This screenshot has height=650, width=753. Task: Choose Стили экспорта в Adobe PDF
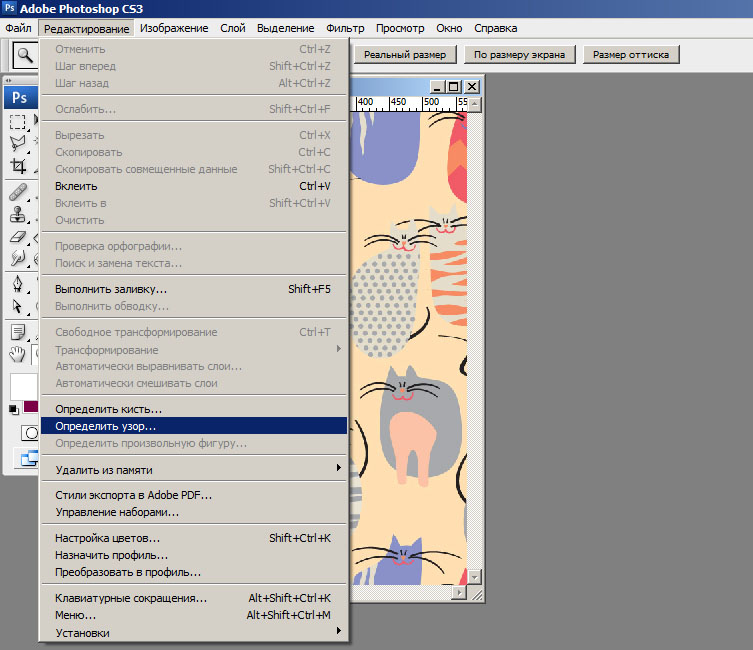click(194, 495)
